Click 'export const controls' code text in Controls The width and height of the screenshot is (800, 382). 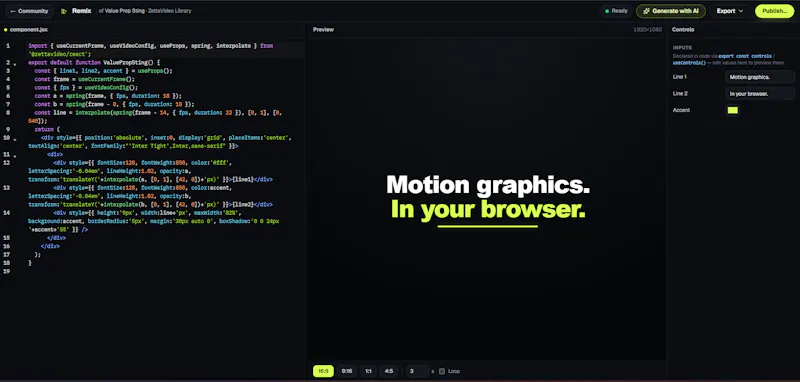tap(745, 56)
